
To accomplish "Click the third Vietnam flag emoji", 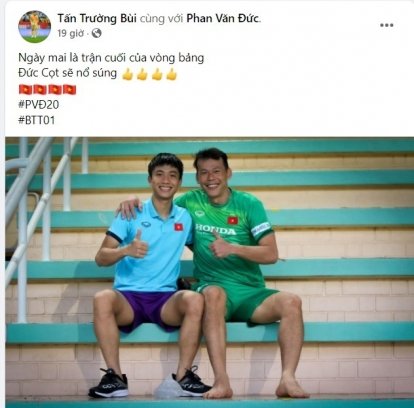I will 55,90.
